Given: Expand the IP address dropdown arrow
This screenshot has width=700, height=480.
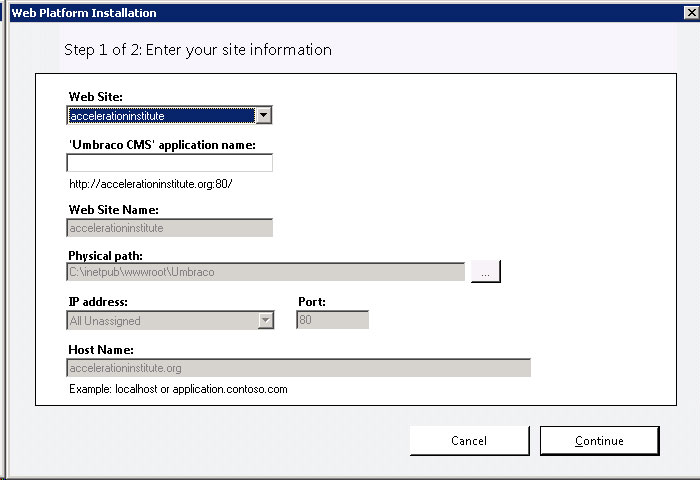Looking at the screenshot, I should pyautogui.click(x=266, y=320).
